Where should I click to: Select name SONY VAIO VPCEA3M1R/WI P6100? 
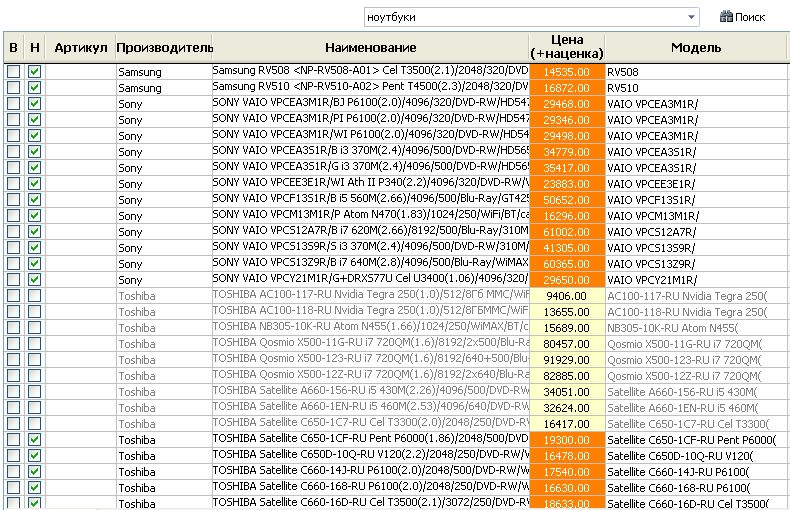tap(370, 135)
